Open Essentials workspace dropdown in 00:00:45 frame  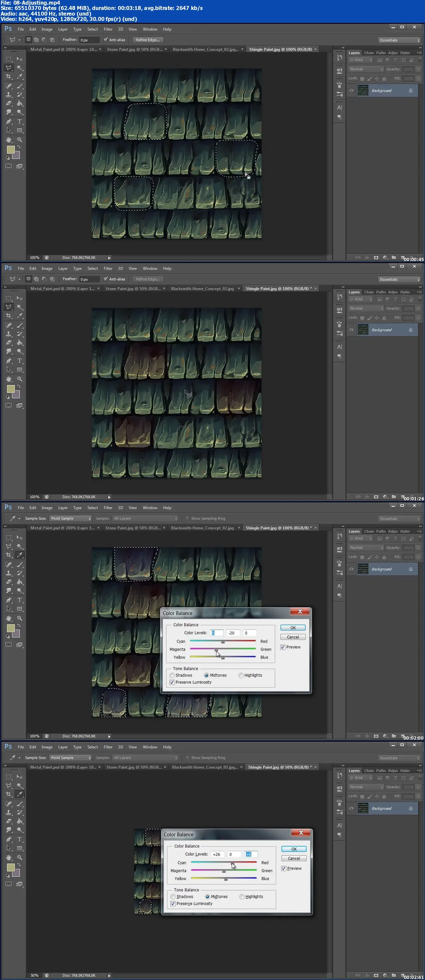pos(399,40)
